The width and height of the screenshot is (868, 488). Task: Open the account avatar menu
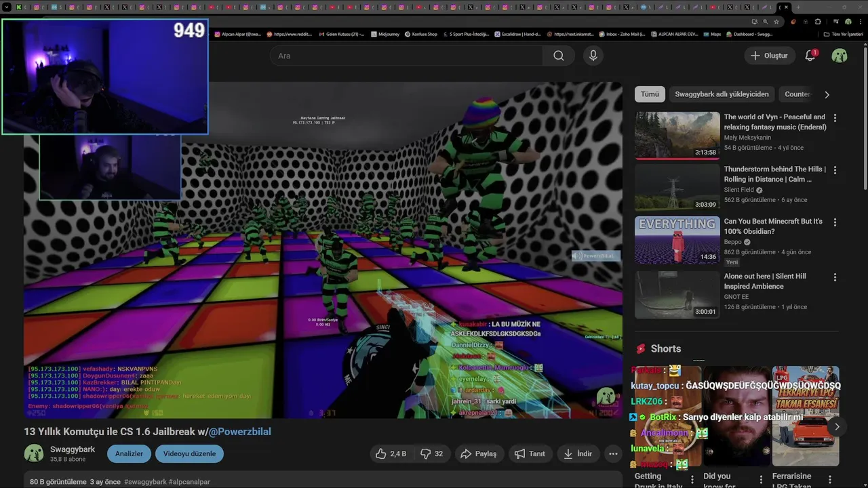coord(840,56)
